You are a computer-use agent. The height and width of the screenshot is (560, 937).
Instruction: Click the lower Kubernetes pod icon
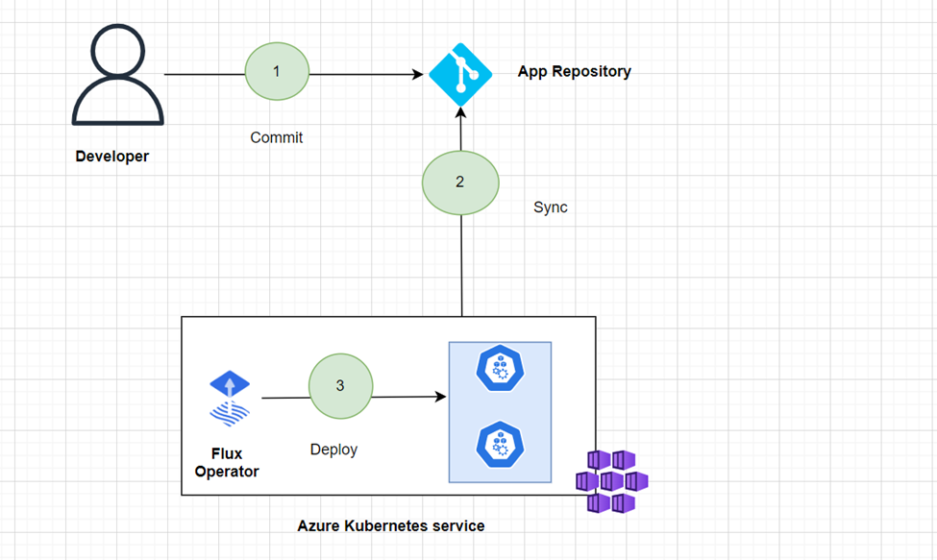pos(500,444)
